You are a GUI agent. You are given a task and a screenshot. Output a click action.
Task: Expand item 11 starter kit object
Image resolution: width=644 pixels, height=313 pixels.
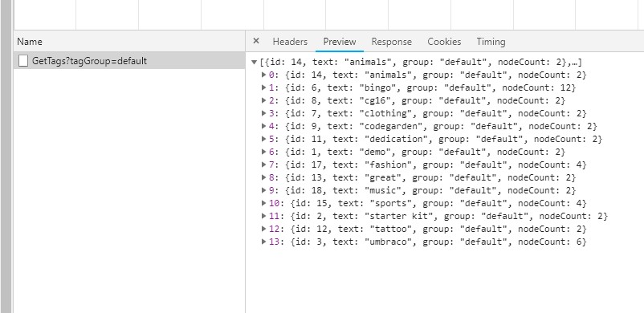click(x=263, y=216)
